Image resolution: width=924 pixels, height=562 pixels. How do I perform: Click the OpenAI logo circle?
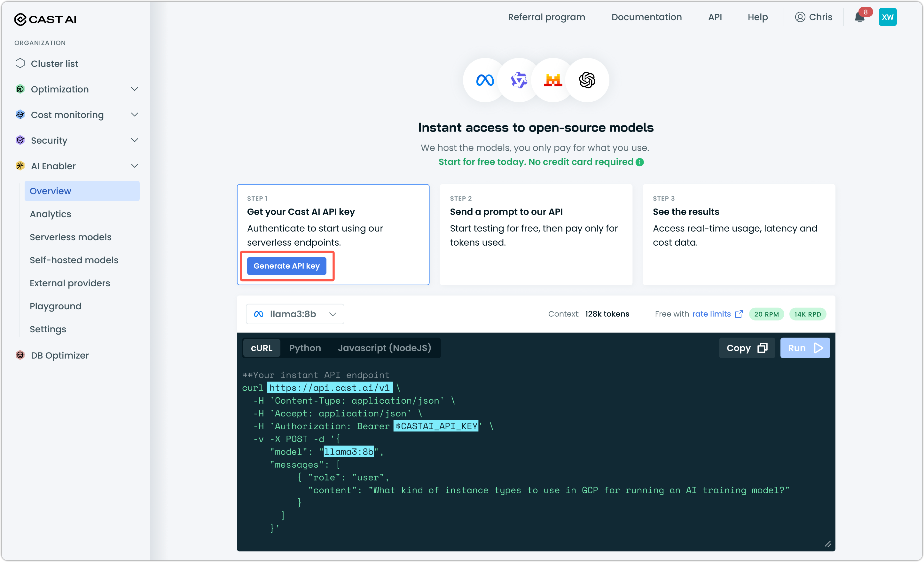point(587,80)
